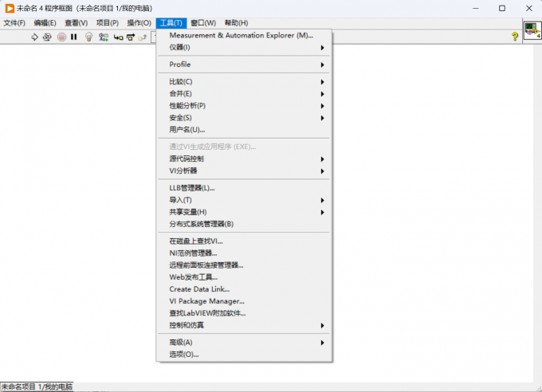Open the 文件(F) menu

click(x=14, y=23)
